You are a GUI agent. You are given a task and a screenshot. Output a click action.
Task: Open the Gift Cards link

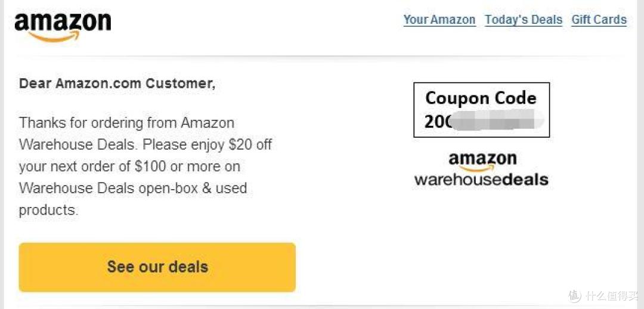coord(599,20)
